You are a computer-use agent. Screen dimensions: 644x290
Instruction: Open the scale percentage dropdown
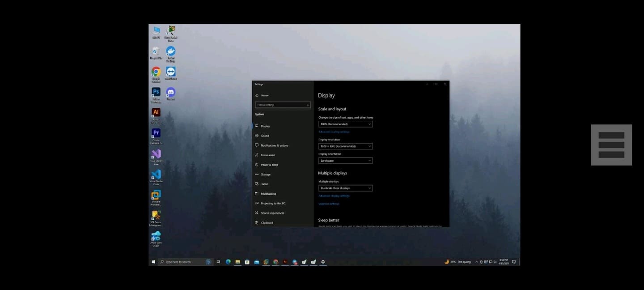click(345, 124)
